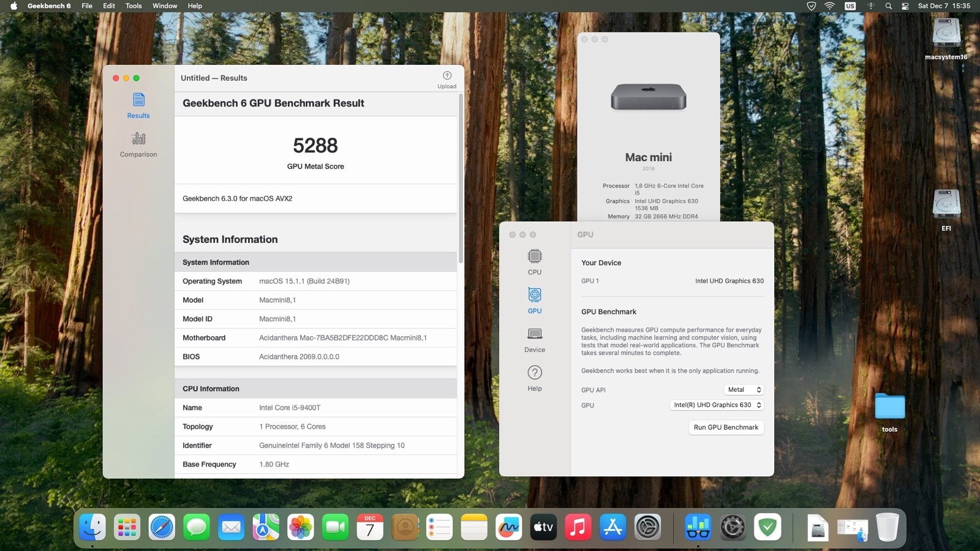Open the Edit menu
980x551 pixels.
point(109,6)
